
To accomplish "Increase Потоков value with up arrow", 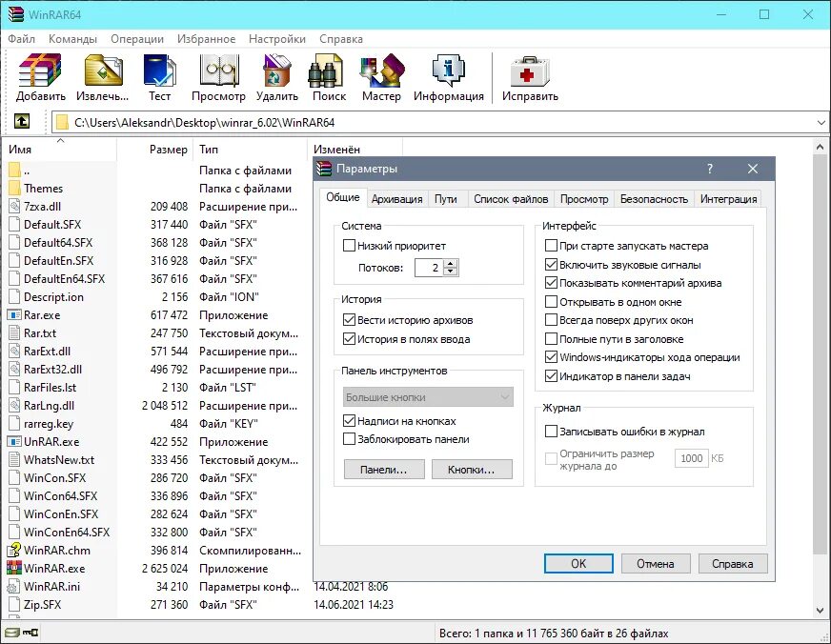I will pos(451,263).
